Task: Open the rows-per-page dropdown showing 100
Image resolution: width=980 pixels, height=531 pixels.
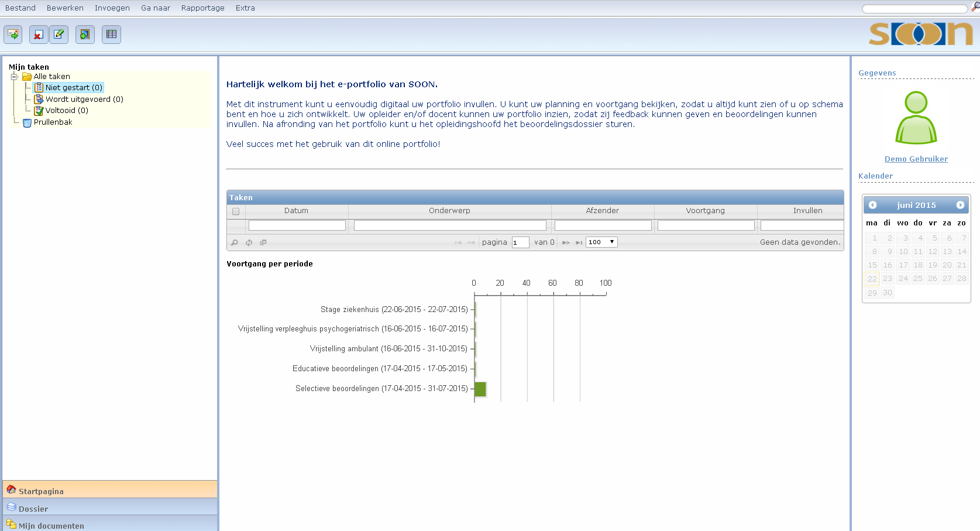Action: pos(601,242)
